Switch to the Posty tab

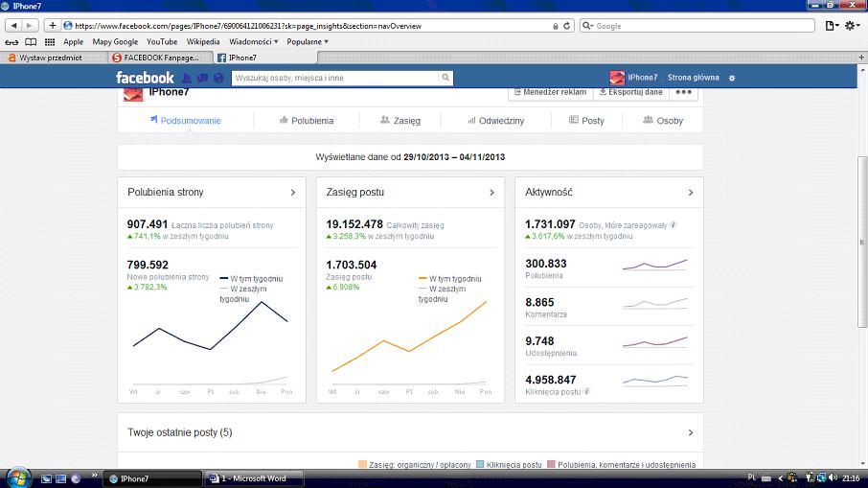[586, 120]
